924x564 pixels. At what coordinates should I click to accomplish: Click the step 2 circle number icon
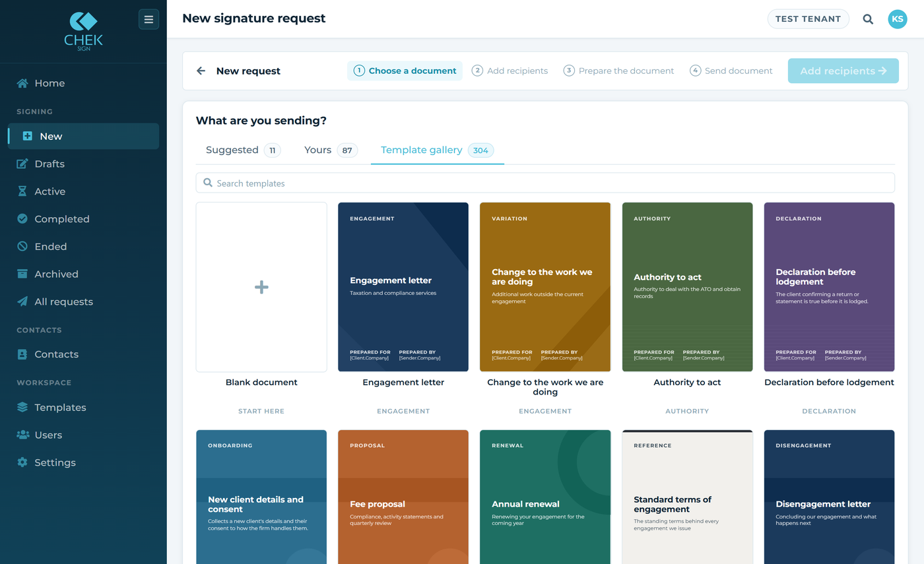tap(477, 71)
